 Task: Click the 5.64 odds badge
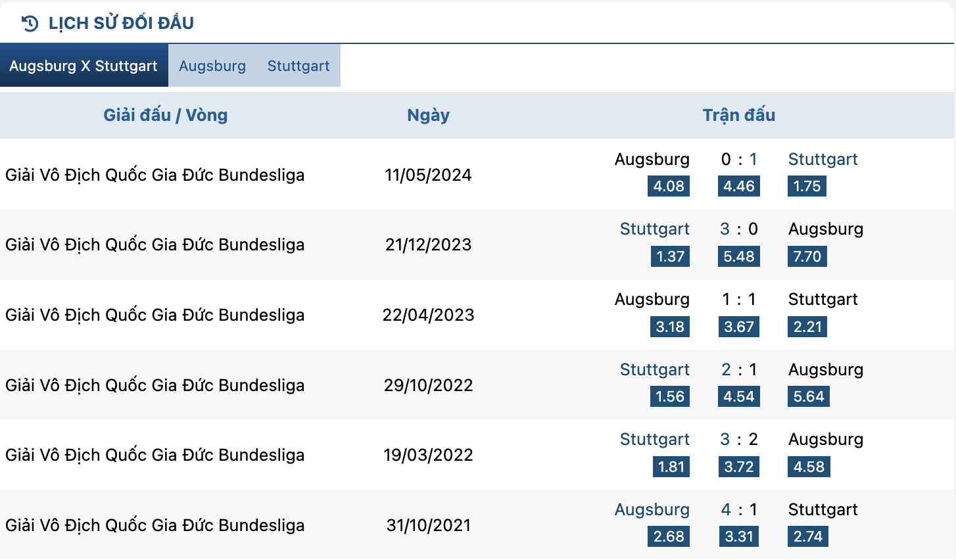click(809, 396)
